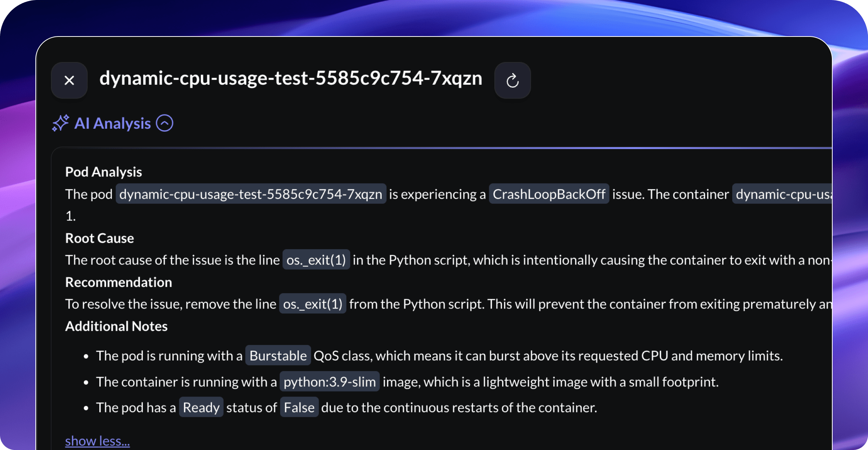Select the dynamic-cpu-usage-test pod name chip
Viewport: 868px width, 450px height.
(x=250, y=194)
